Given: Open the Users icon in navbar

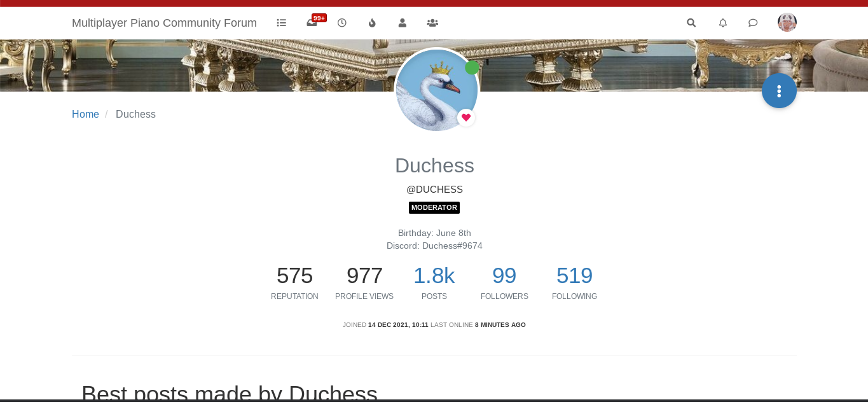Looking at the screenshot, I should [403, 23].
